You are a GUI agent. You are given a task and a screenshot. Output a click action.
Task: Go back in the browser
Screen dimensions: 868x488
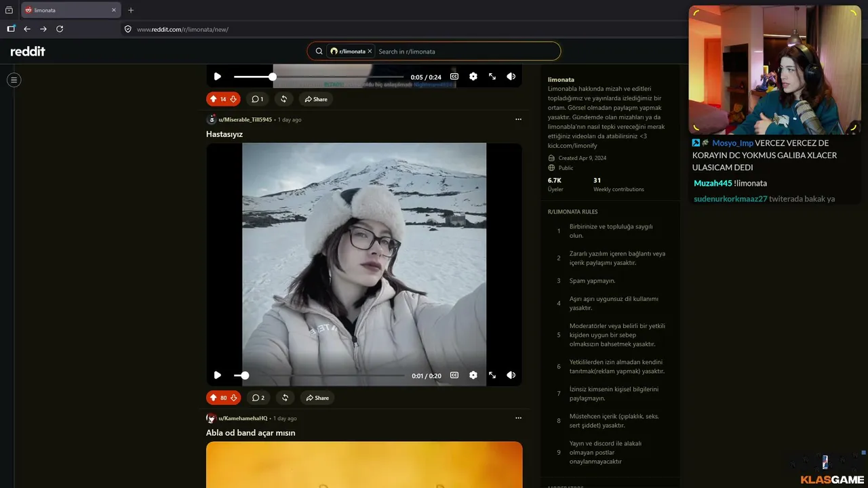pos(27,29)
